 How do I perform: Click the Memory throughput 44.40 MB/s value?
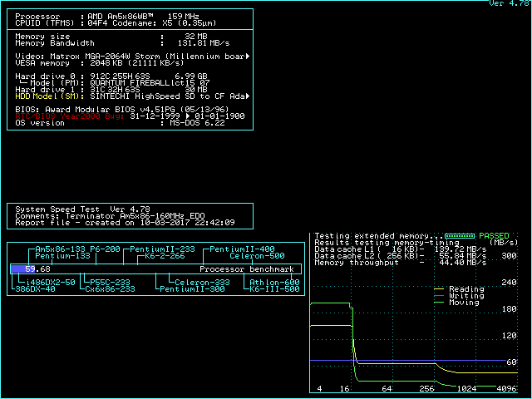pyautogui.click(x=463, y=263)
